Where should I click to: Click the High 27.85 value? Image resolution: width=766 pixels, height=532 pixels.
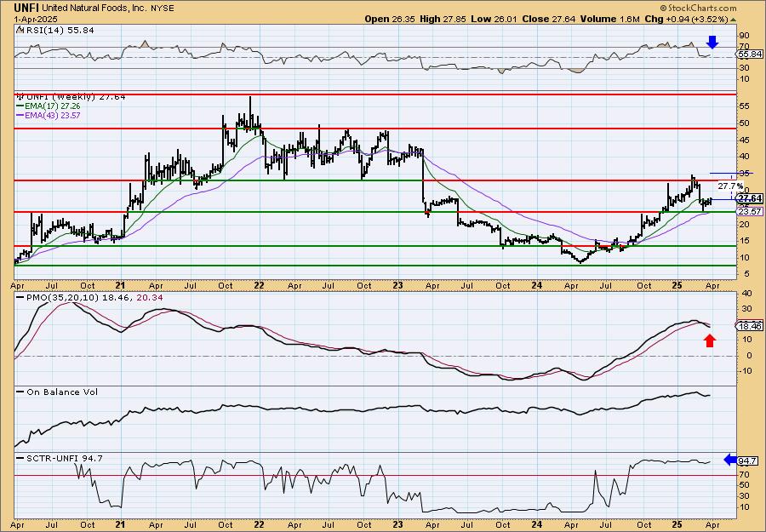(443, 20)
